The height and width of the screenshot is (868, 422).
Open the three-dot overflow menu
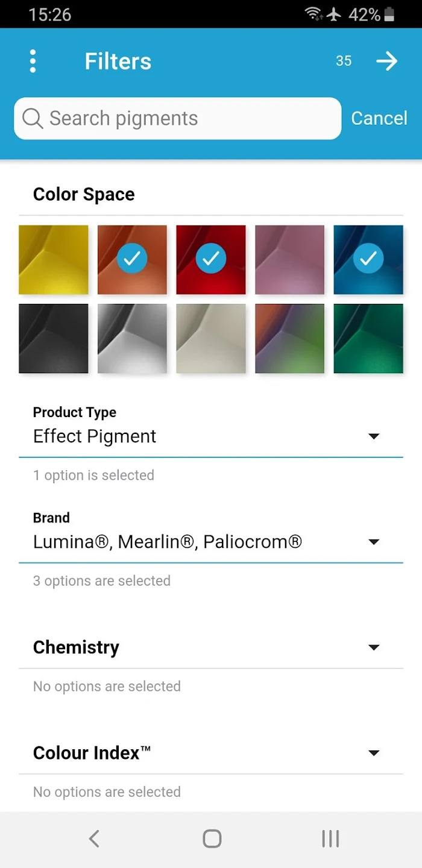pyautogui.click(x=33, y=61)
